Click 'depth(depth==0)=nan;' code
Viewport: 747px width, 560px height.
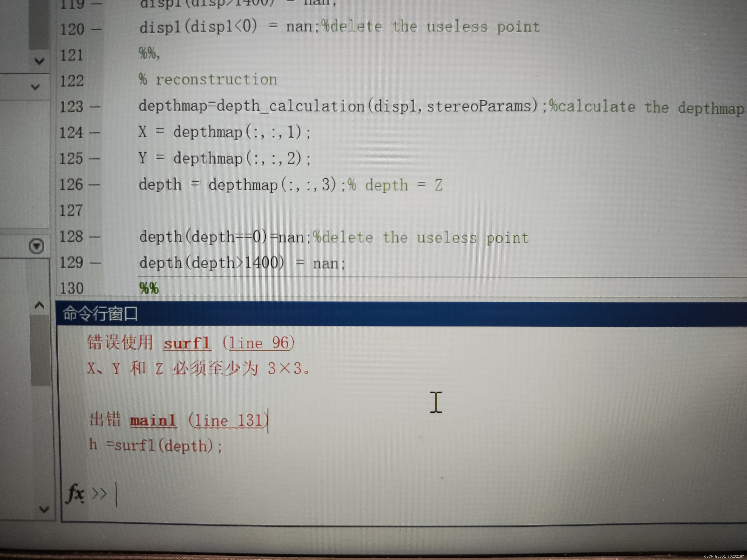coord(225,237)
